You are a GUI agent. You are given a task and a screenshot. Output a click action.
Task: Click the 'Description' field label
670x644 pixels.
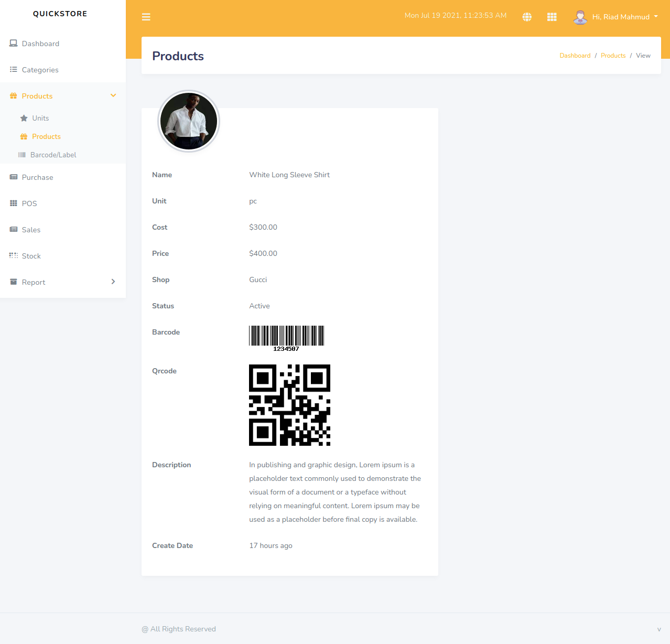point(171,465)
